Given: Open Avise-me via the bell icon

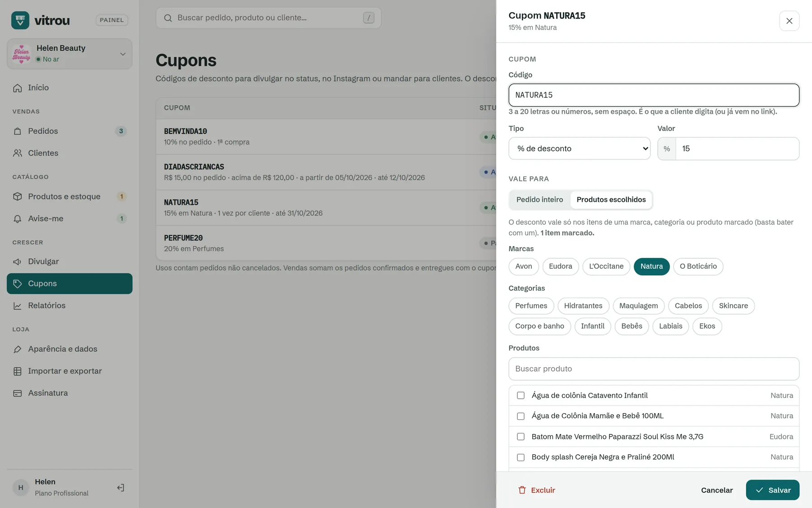Looking at the screenshot, I should (x=18, y=219).
